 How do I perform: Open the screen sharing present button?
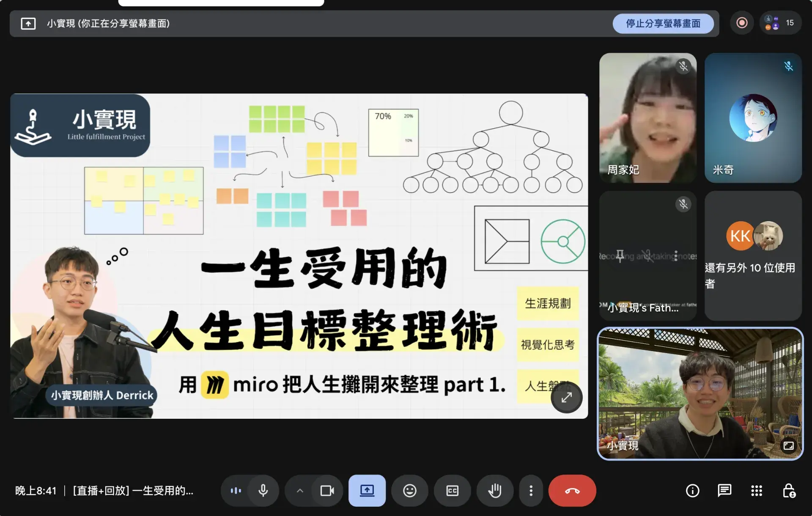[x=367, y=491]
